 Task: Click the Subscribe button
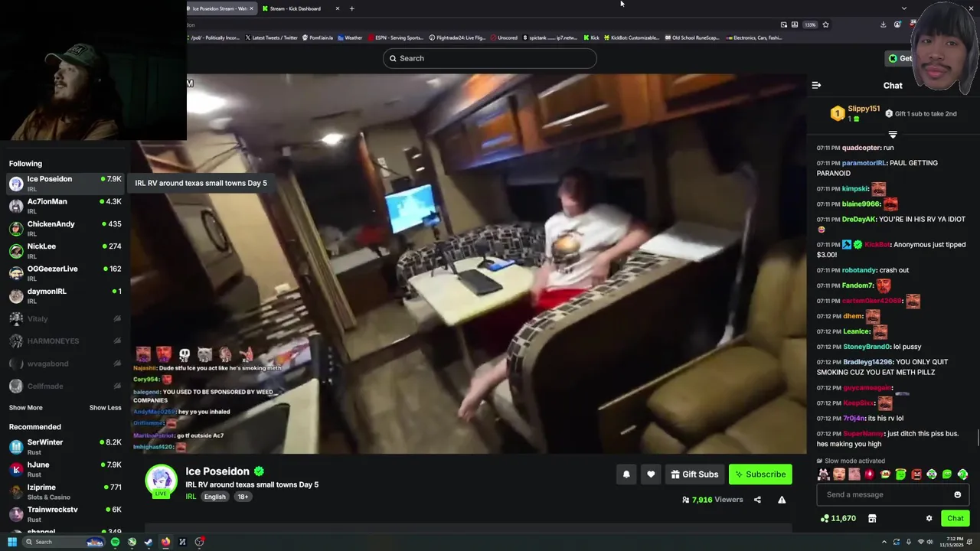pyautogui.click(x=760, y=474)
